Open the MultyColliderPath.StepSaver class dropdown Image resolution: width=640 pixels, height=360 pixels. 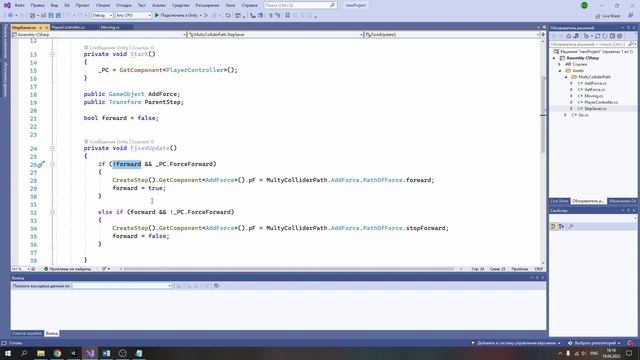pos(276,35)
